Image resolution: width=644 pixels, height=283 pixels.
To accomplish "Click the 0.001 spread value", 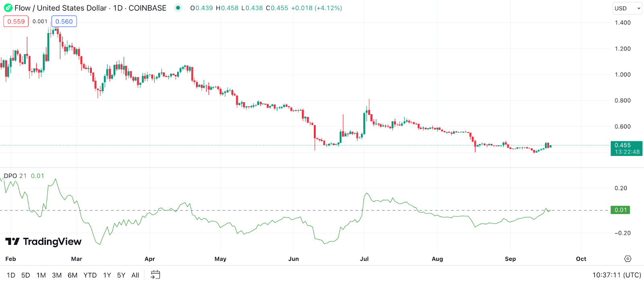I will (x=40, y=21).
